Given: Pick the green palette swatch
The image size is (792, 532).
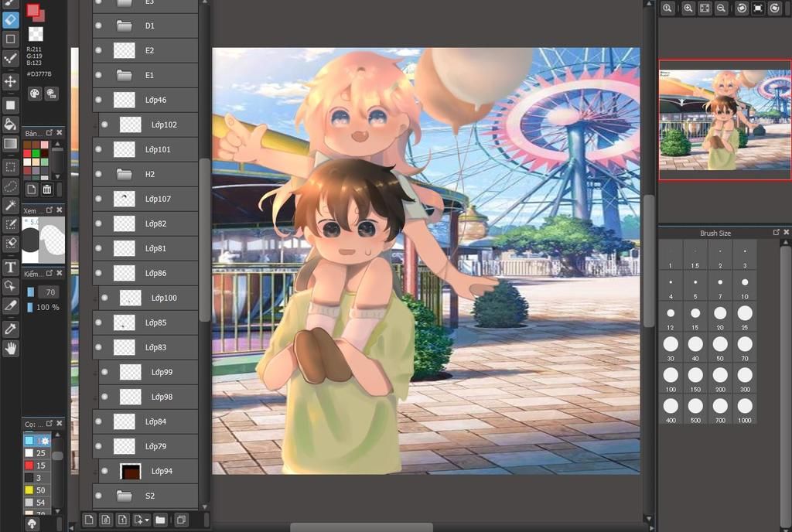Looking at the screenshot, I should click(x=36, y=153).
